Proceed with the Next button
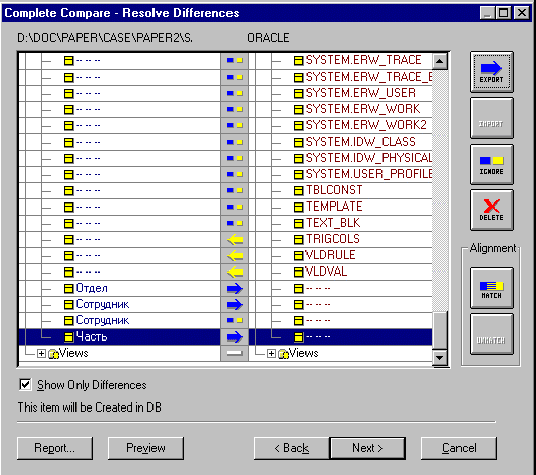 (368, 448)
